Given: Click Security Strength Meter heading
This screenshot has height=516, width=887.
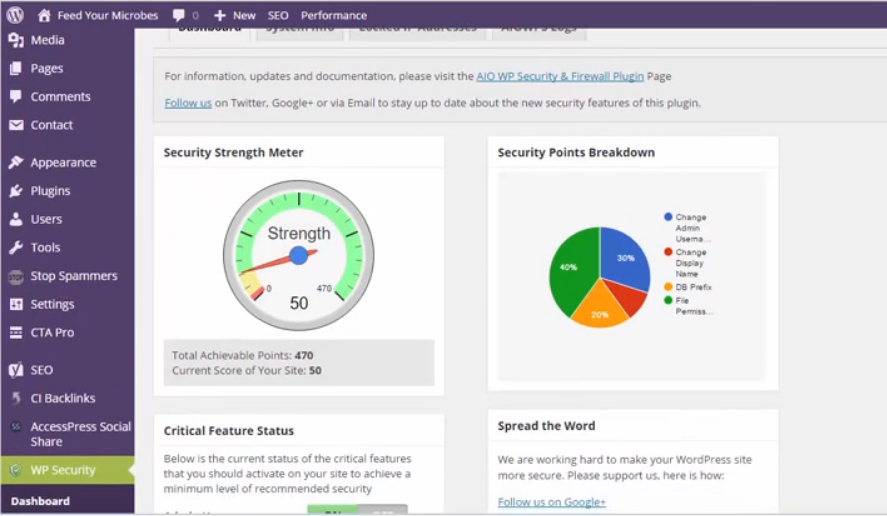Looking at the screenshot, I should tap(234, 152).
